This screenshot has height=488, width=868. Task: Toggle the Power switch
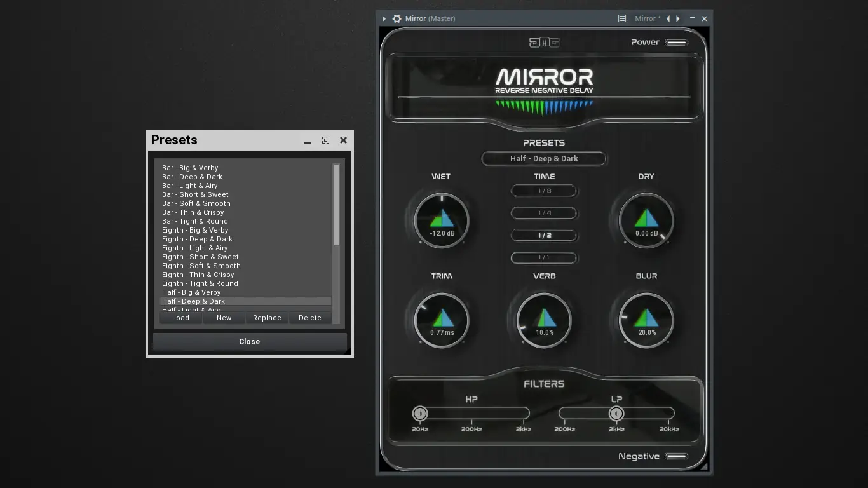(676, 43)
